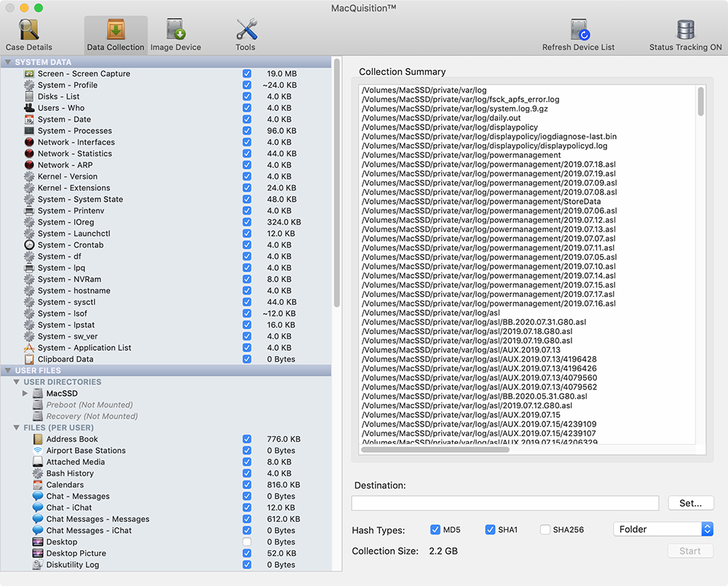Select System - NVRam row label
728x586 pixels.
click(x=69, y=279)
